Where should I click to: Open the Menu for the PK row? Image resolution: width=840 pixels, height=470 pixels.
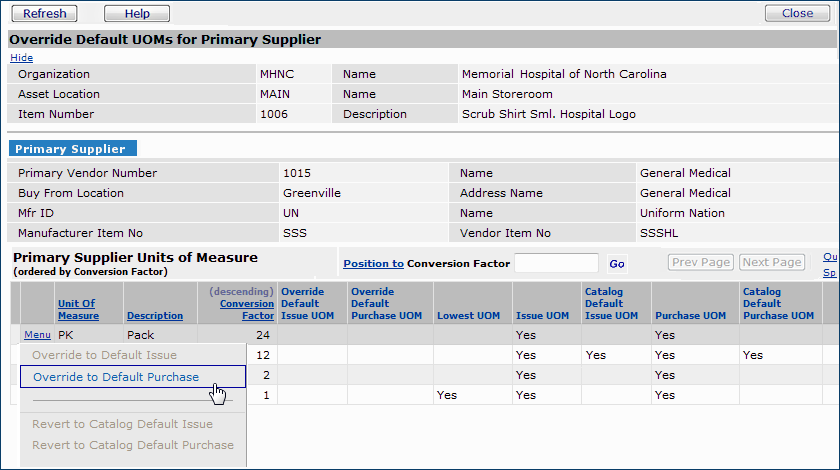37,335
